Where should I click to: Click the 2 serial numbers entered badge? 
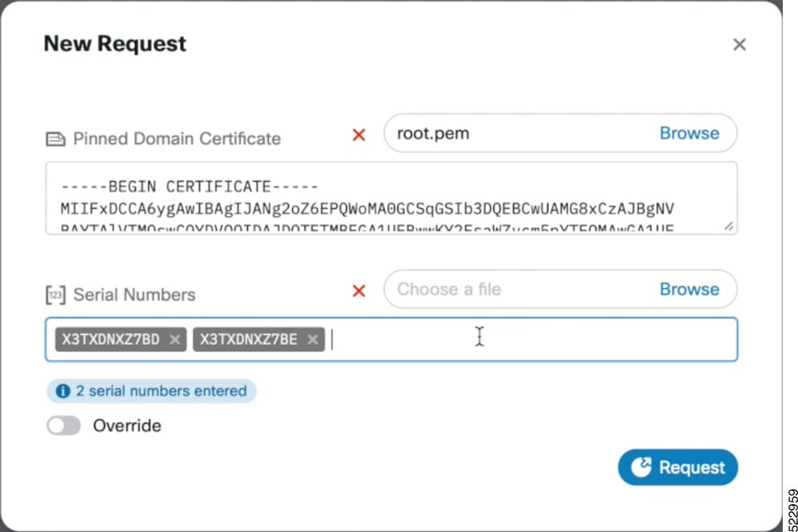pos(152,391)
